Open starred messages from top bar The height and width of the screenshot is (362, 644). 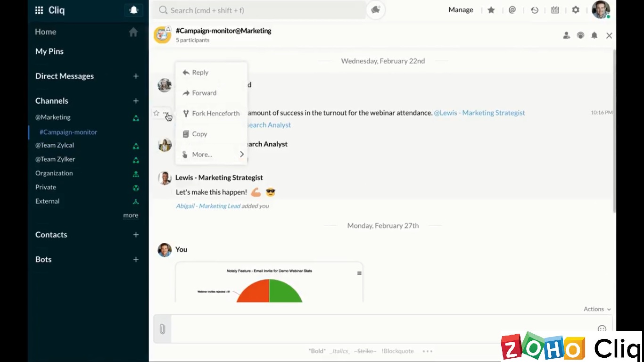click(491, 10)
